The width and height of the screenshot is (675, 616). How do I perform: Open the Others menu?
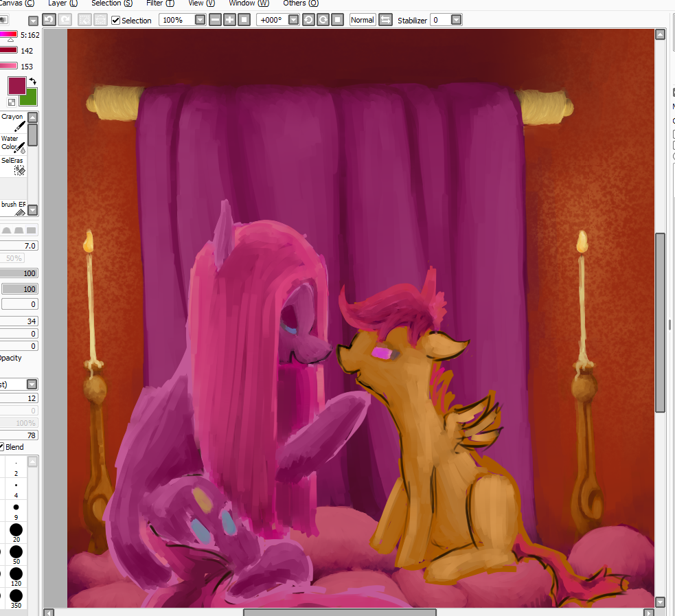click(x=301, y=3)
